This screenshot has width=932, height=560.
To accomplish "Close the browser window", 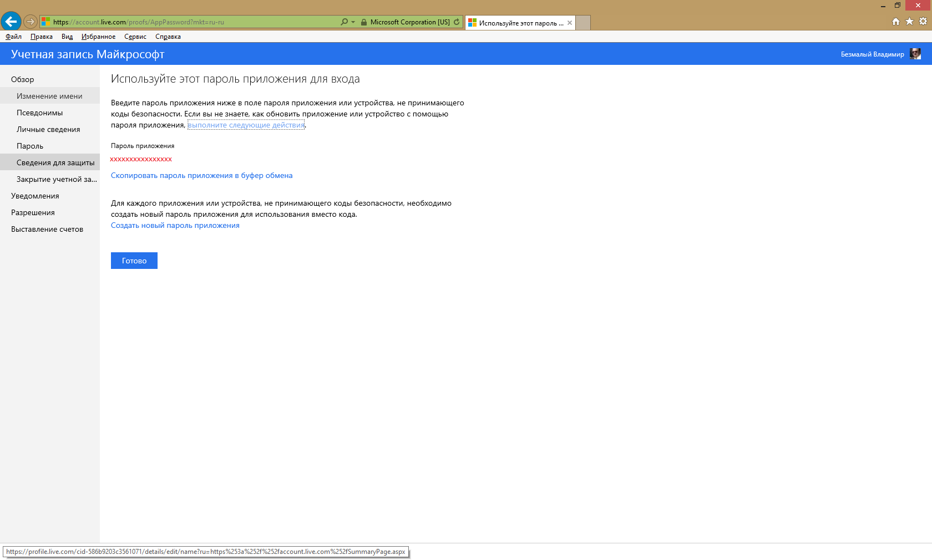I will tap(918, 6).
